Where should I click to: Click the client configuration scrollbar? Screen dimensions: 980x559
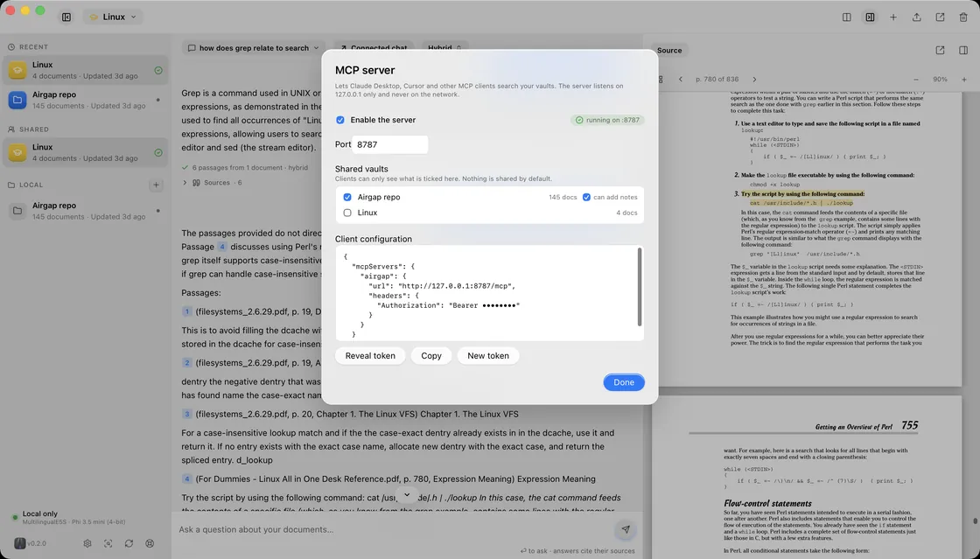pos(640,287)
